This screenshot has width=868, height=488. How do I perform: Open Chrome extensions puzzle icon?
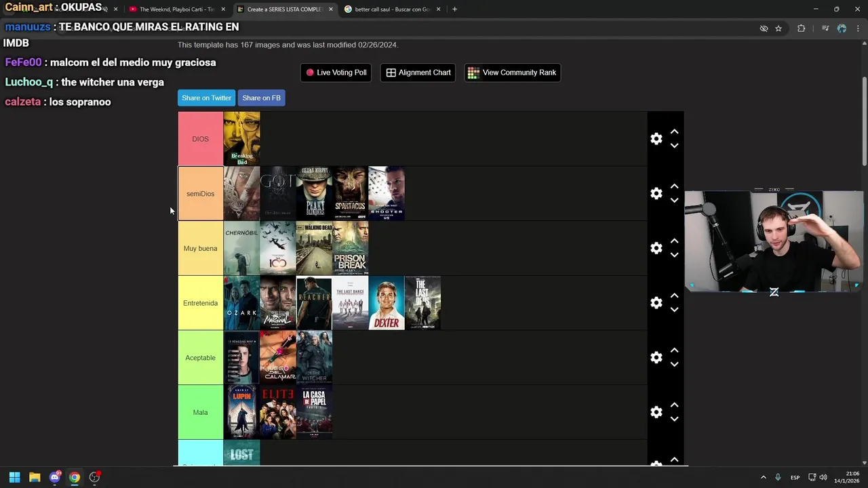[801, 28]
